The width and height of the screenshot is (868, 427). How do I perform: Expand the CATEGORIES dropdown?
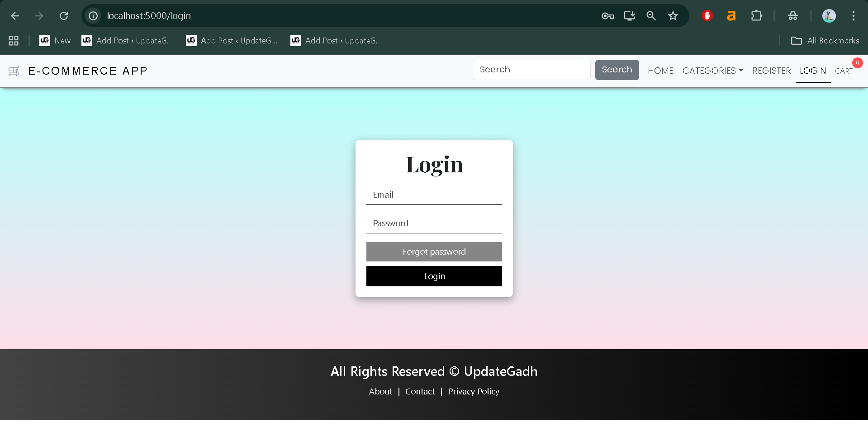pyautogui.click(x=712, y=71)
